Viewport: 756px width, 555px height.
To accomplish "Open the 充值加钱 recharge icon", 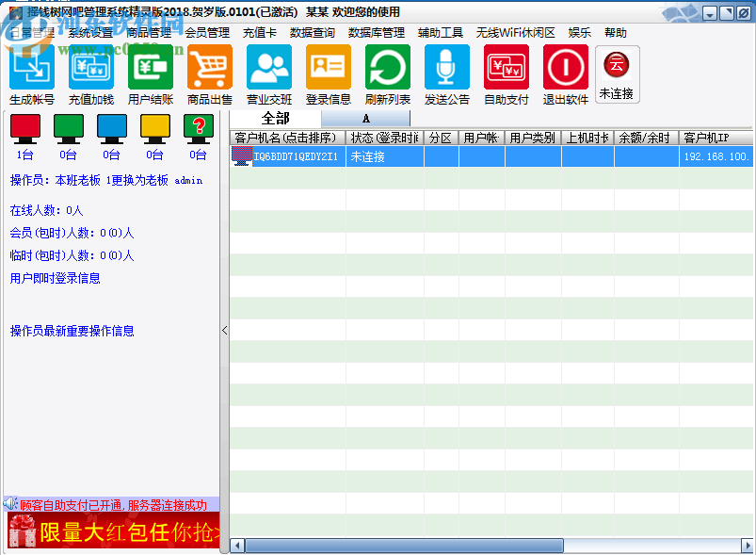I will click(x=91, y=67).
